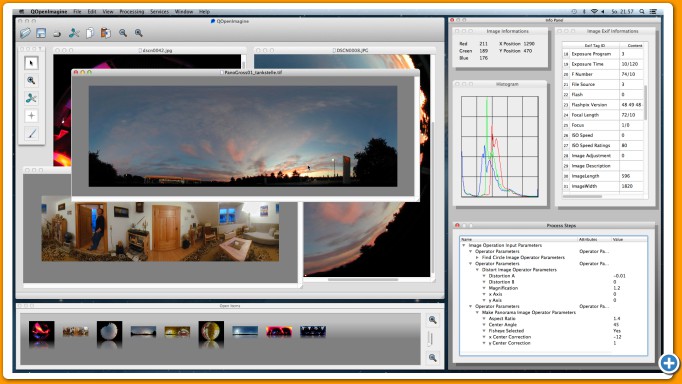Select the F Number row in Exif table
Screen dimensions: 682x384
603,74
